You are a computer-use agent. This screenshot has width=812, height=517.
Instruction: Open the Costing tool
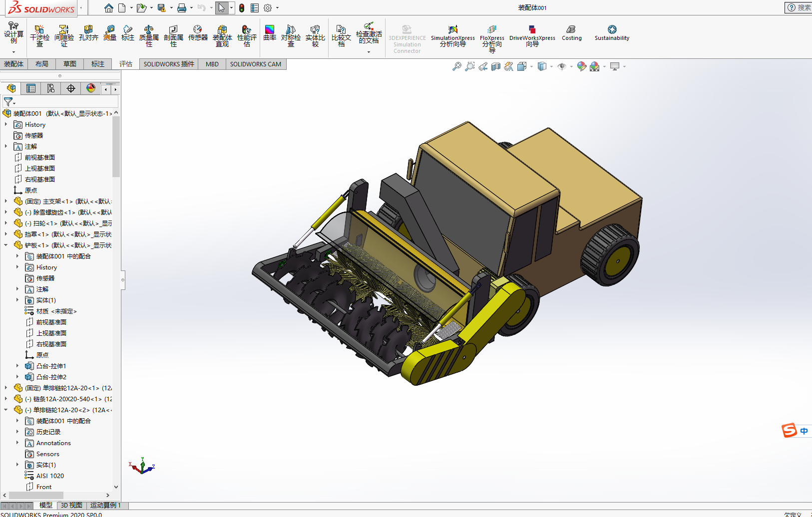point(572,33)
